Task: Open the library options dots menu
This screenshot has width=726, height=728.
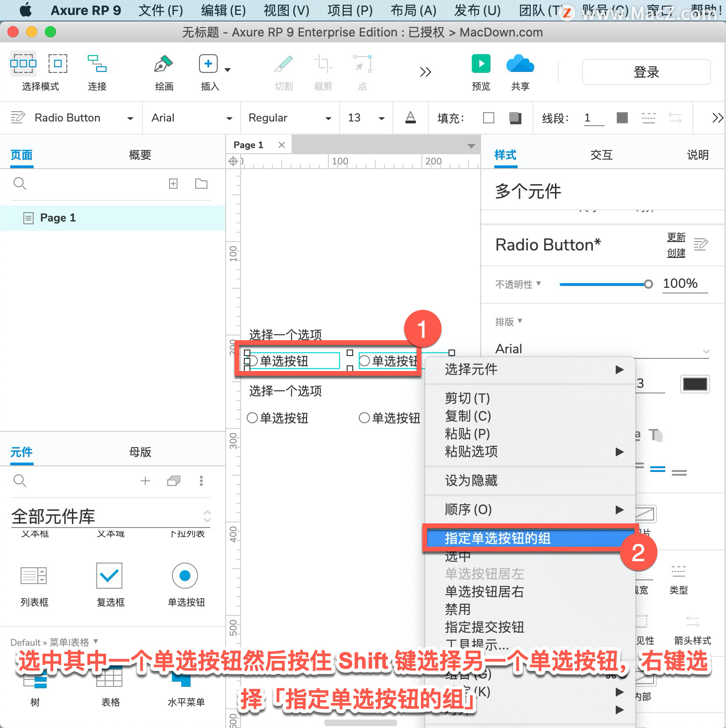Action: [x=201, y=481]
